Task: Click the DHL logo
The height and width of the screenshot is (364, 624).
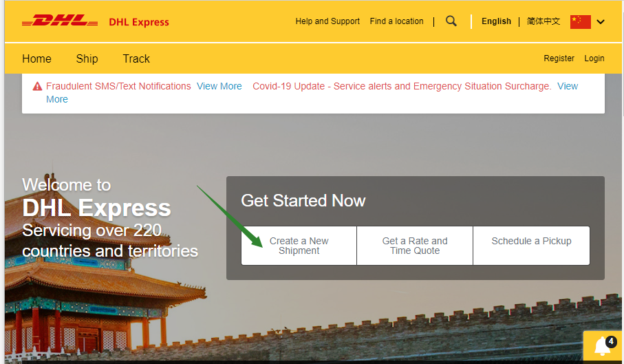Action: (x=60, y=20)
